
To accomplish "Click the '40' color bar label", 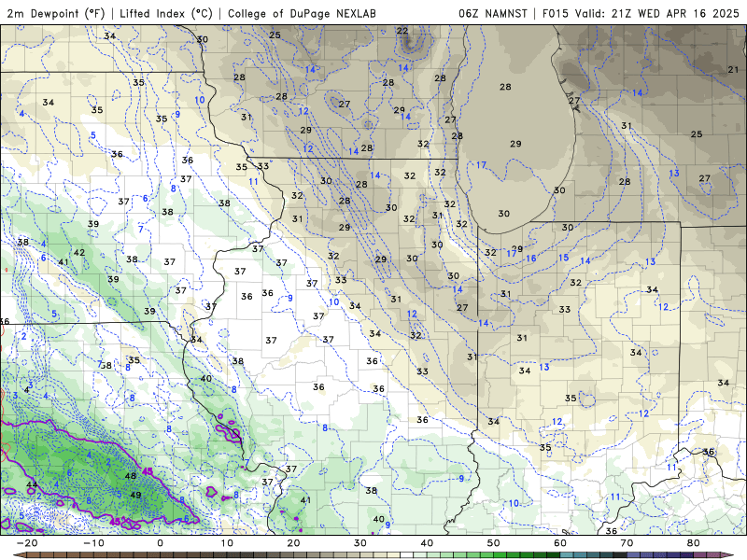I will click(427, 543).
